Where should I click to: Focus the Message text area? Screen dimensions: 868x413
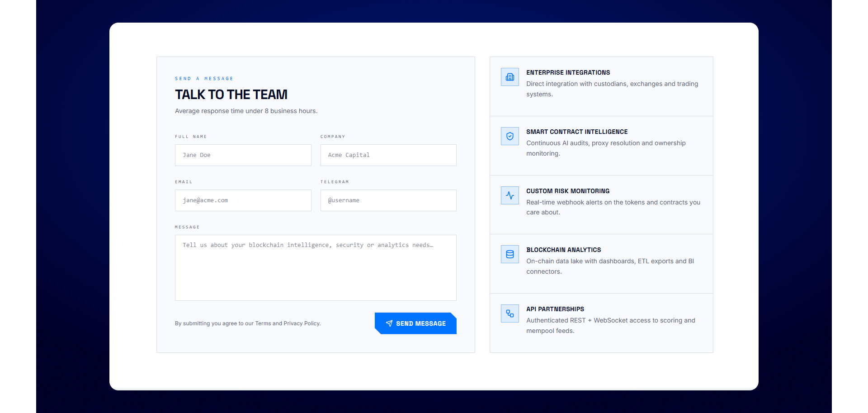pyautogui.click(x=316, y=268)
